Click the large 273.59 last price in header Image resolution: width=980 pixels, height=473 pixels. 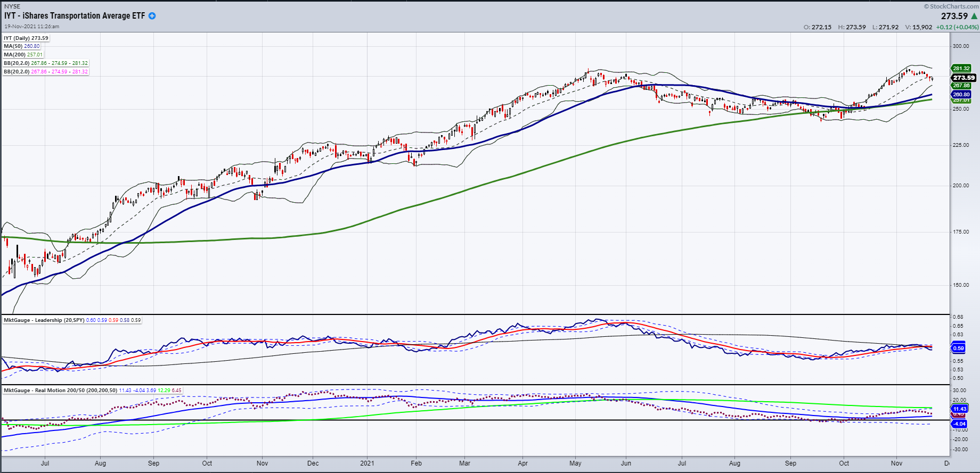(954, 16)
